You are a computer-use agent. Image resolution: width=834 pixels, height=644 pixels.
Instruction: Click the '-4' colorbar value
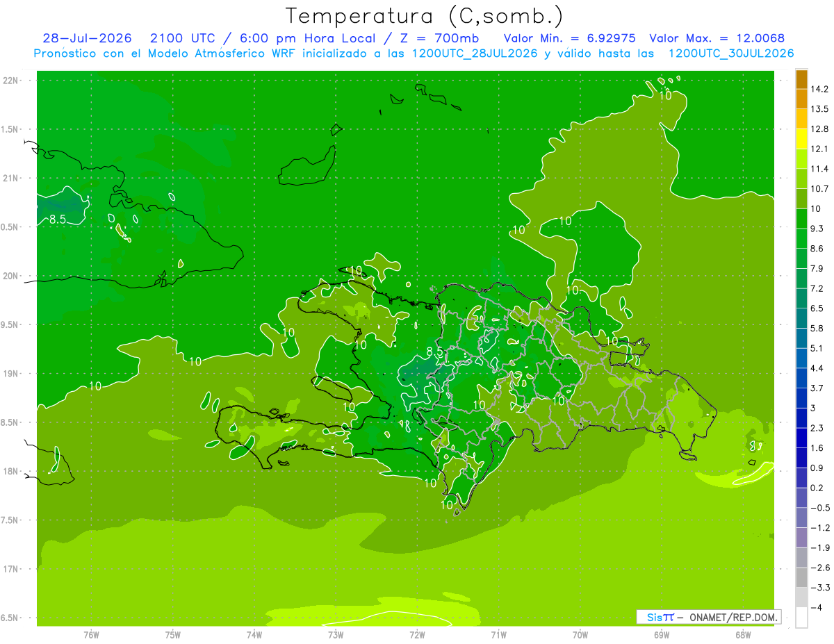pos(816,608)
